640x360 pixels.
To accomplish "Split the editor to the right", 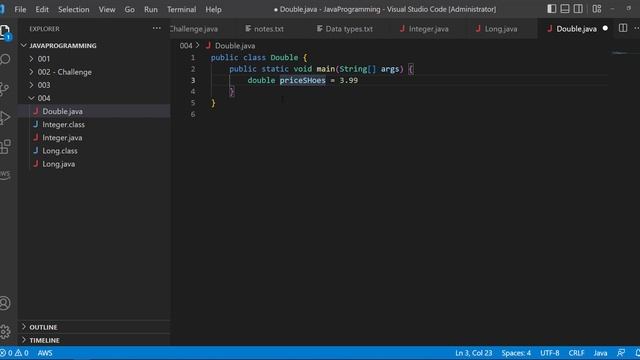I will pos(623,28).
